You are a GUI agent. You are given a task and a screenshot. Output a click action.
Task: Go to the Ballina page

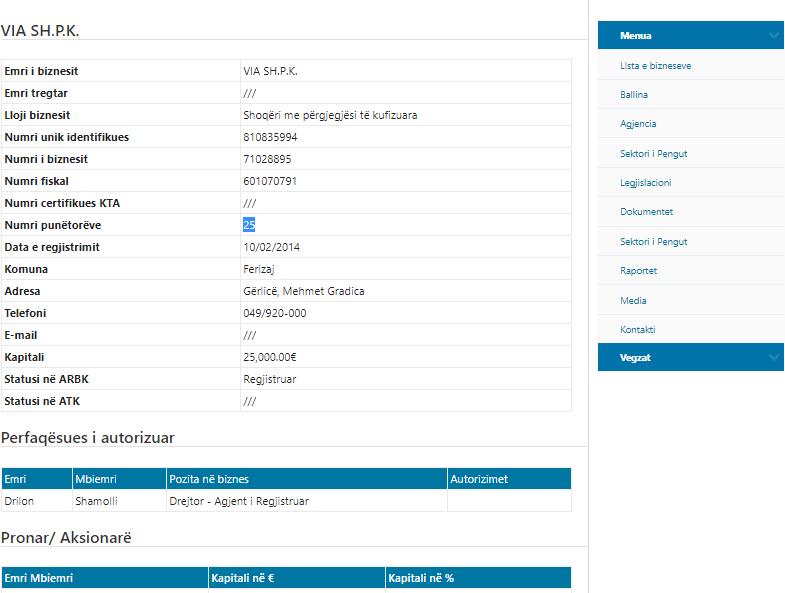click(634, 95)
